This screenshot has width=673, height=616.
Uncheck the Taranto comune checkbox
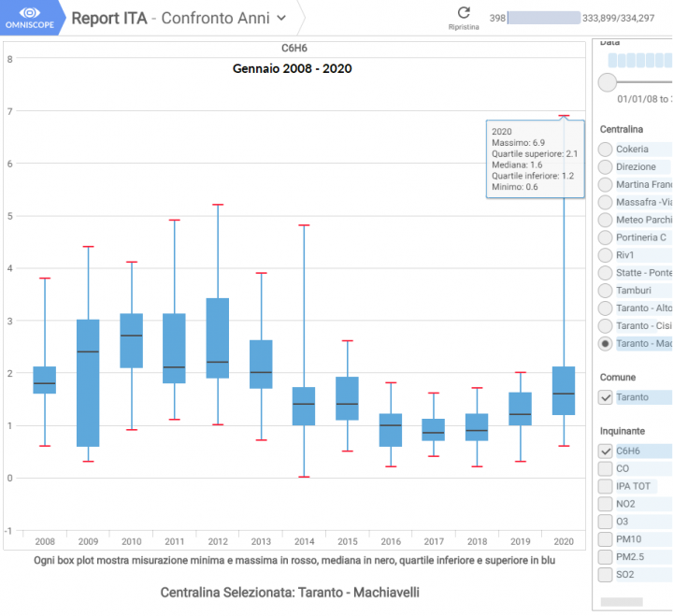point(606,397)
